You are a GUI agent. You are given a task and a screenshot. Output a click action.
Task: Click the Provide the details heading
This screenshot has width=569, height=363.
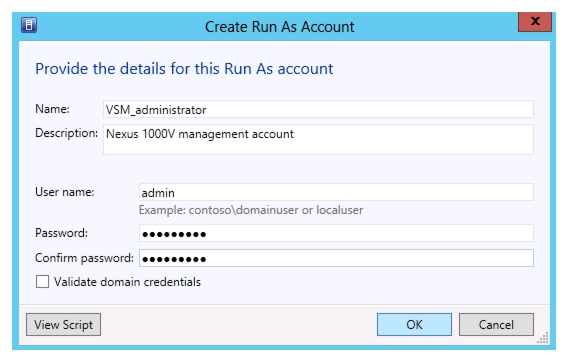(x=184, y=69)
